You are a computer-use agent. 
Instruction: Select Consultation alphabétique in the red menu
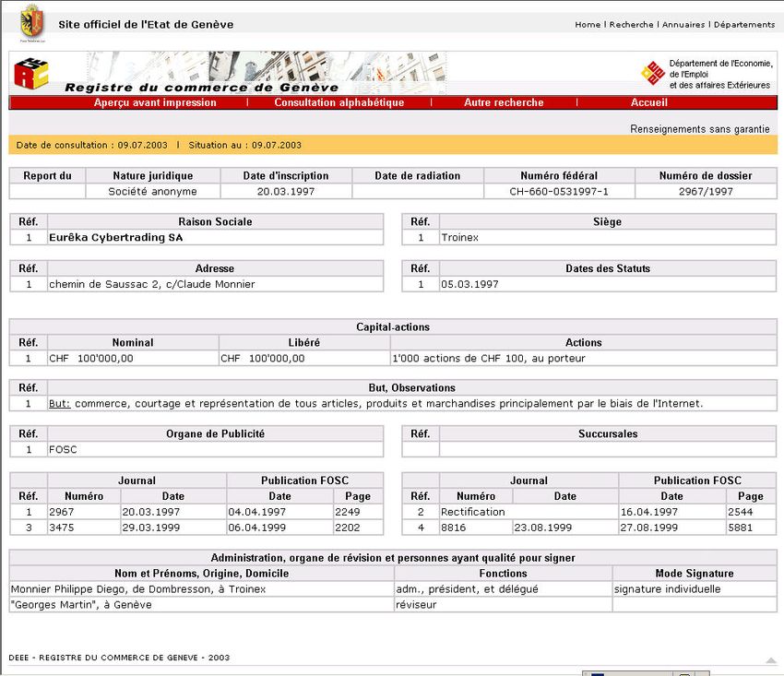click(339, 102)
